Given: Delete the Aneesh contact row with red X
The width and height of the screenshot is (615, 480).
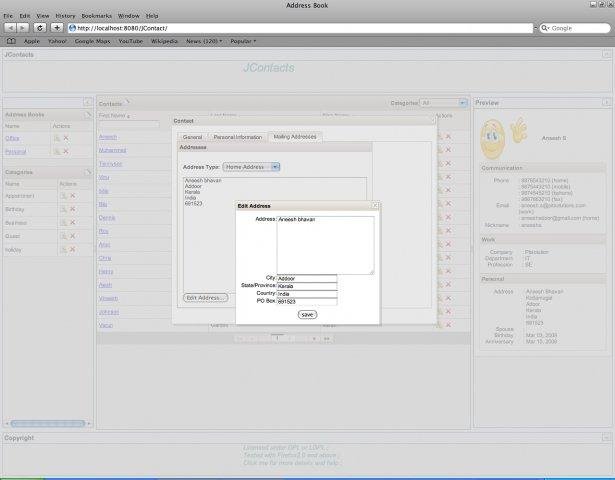Looking at the screenshot, I should [448, 136].
